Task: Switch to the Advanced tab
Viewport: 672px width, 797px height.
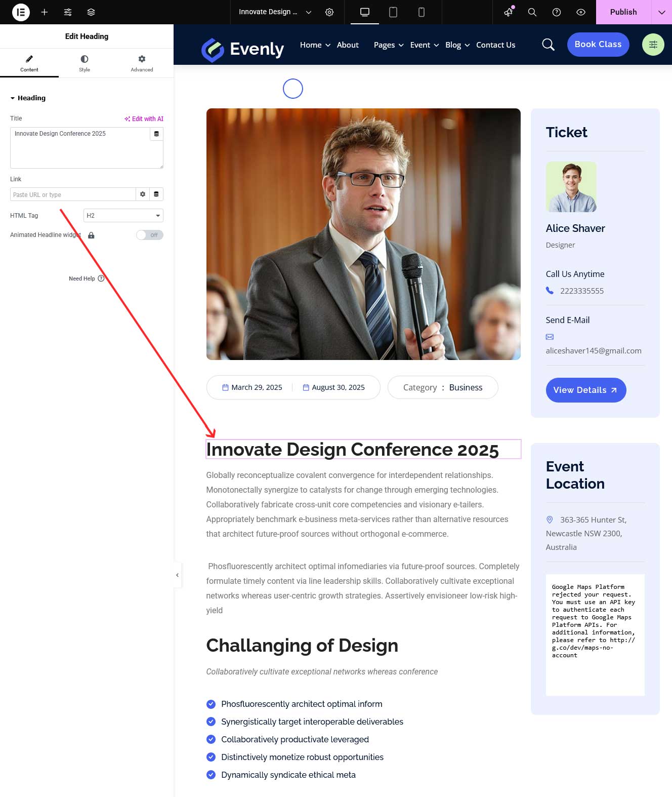Action: point(142,63)
